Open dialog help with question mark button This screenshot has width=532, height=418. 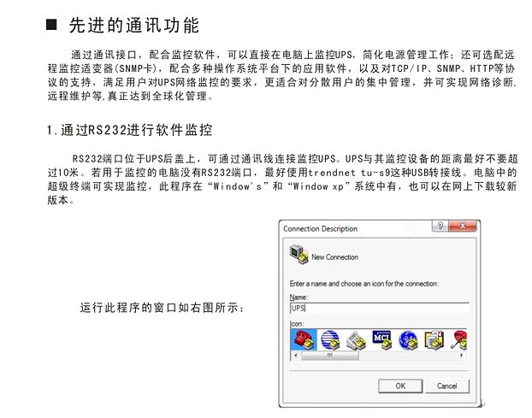coord(440,226)
